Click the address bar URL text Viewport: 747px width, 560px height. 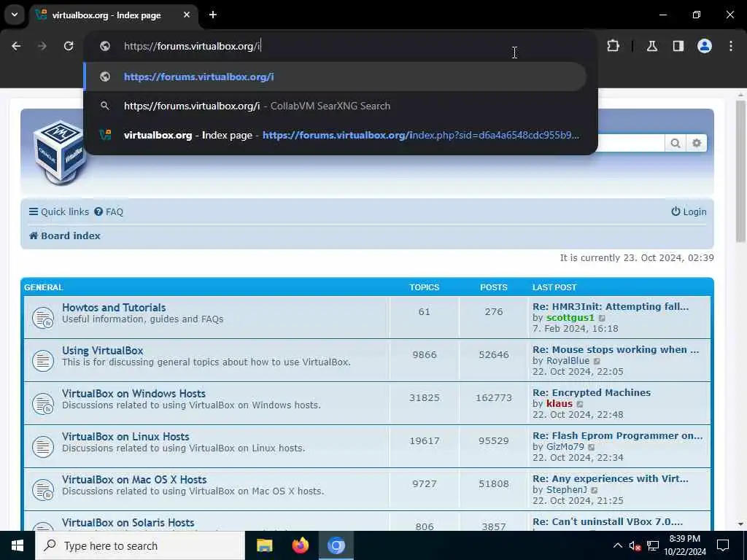pyautogui.click(x=193, y=46)
